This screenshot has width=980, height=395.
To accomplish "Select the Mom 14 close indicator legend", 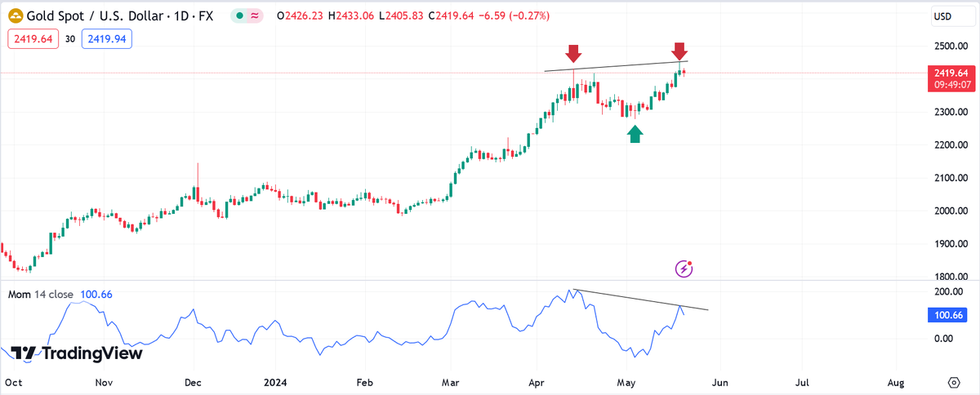I will point(41,294).
